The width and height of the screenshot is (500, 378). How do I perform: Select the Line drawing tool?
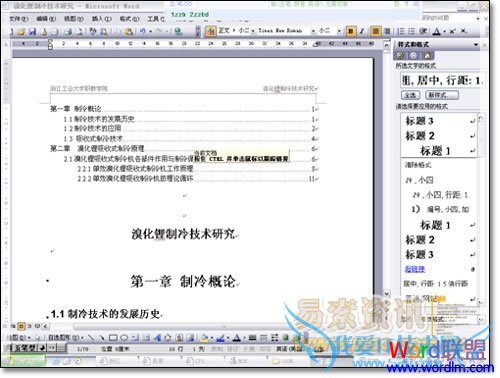(91, 338)
